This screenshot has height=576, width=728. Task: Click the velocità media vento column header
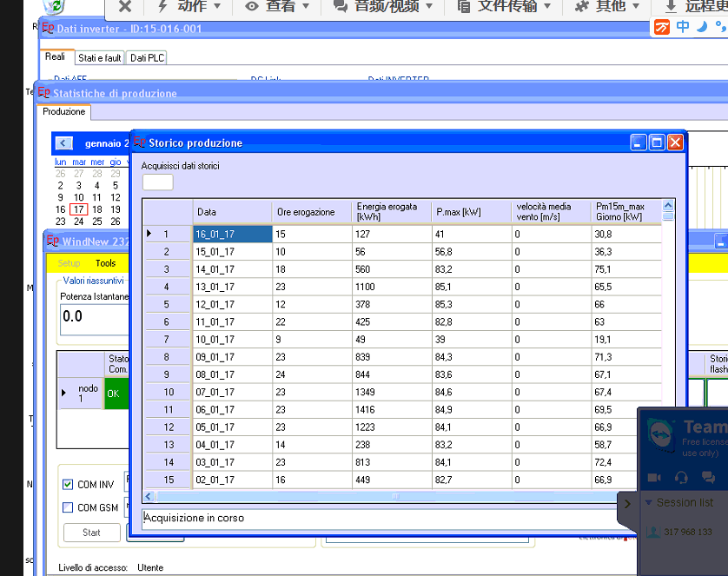[x=552, y=212]
